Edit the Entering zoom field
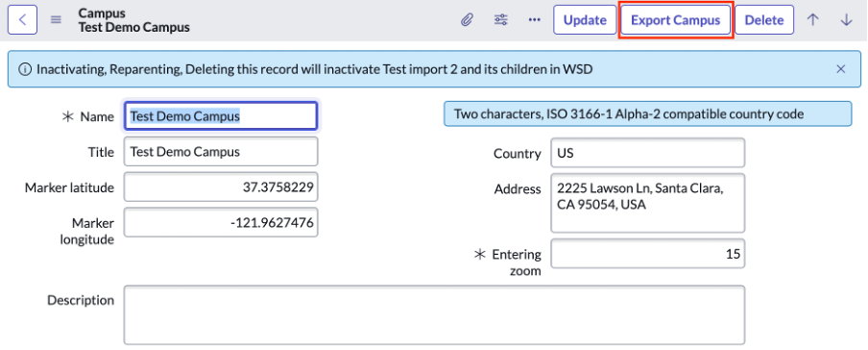Viewport: 868px width, 350px height. pyautogui.click(x=648, y=254)
